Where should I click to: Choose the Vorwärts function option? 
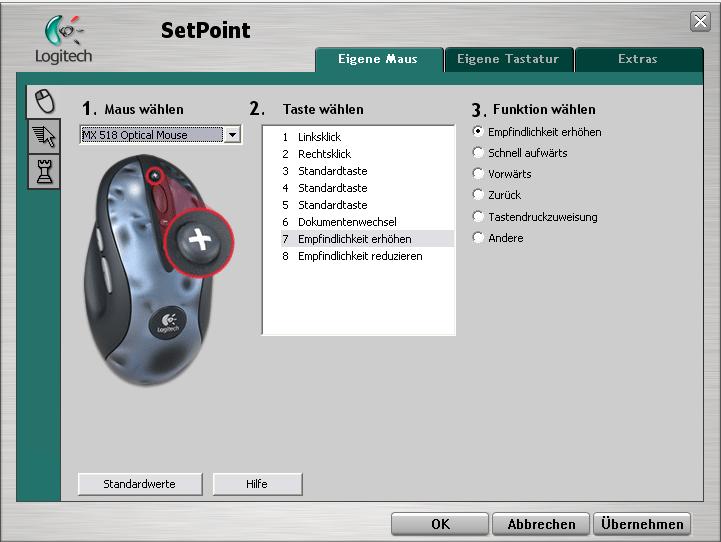(x=478, y=173)
